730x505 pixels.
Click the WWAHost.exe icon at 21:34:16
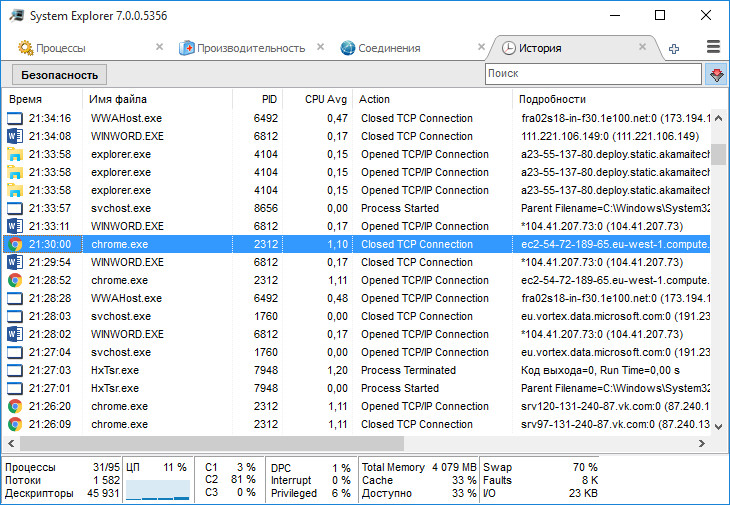[15, 118]
